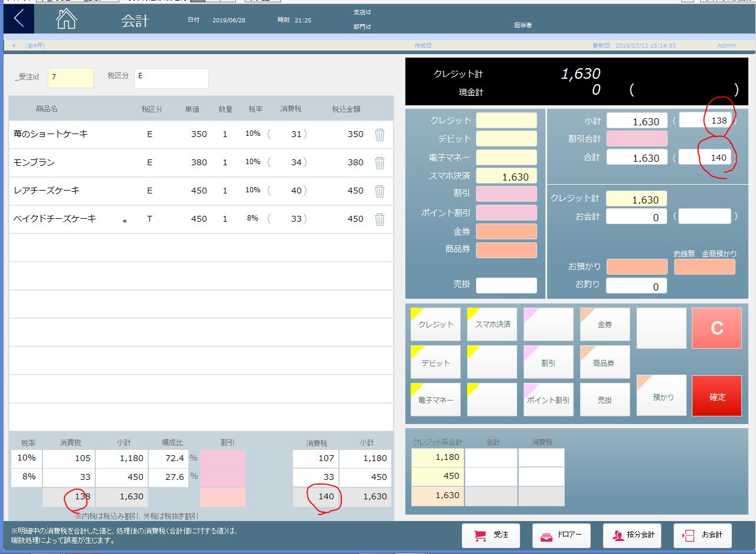Image resolution: width=756 pixels, height=554 pixels.
Task: Tap the 預かり key
Action: point(662,396)
